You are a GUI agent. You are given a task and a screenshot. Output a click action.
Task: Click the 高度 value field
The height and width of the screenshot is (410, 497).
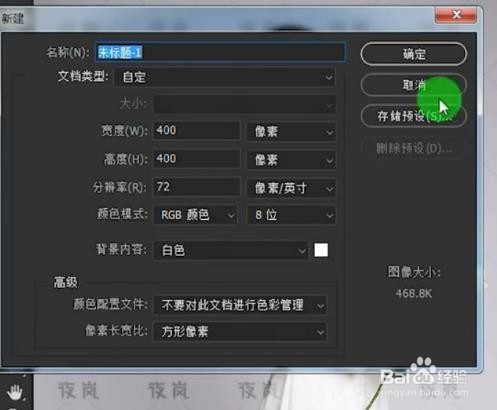tap(196, 159)
